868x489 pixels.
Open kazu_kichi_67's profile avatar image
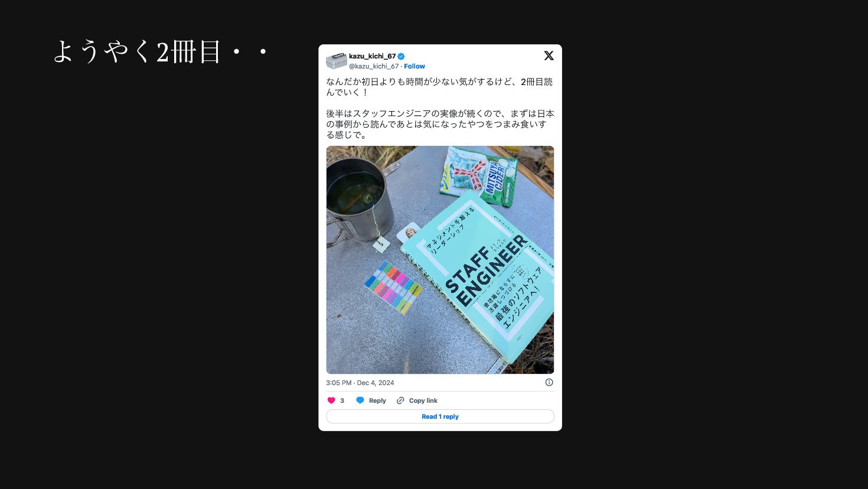[x=337, y=61]
